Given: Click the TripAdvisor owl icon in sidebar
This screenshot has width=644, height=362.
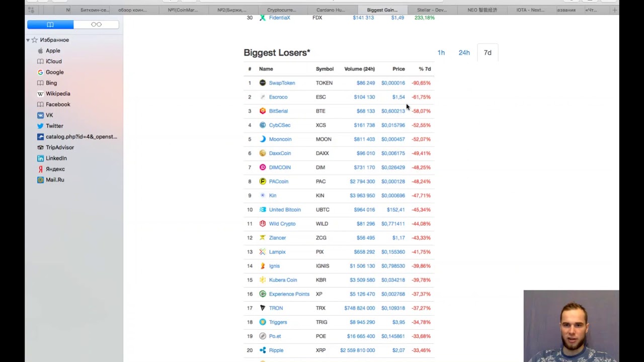Looking at the screenshot, I should pyautogui.click(x=40, y=147).
